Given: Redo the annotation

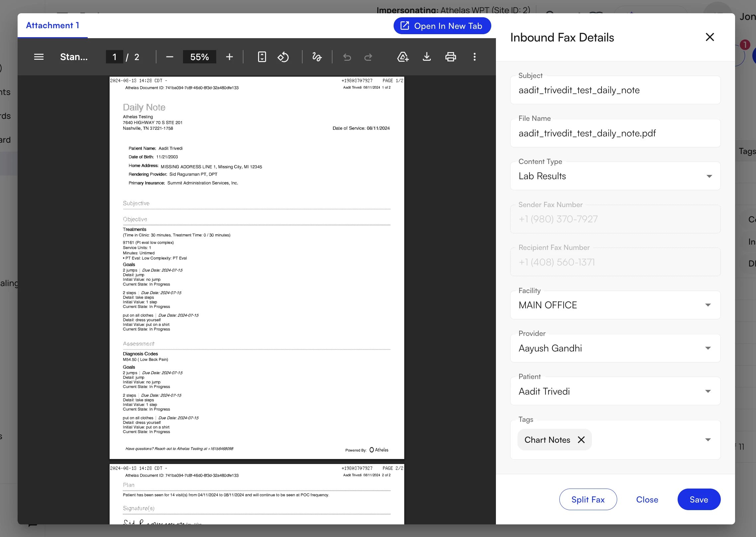Looking at the screenshot, I should click(368, 57).
